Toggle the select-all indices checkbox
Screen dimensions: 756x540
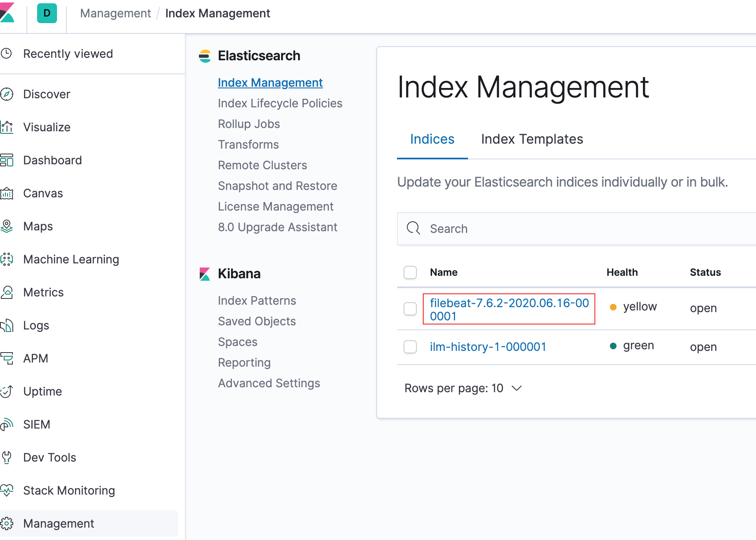(x=410, y=272)
